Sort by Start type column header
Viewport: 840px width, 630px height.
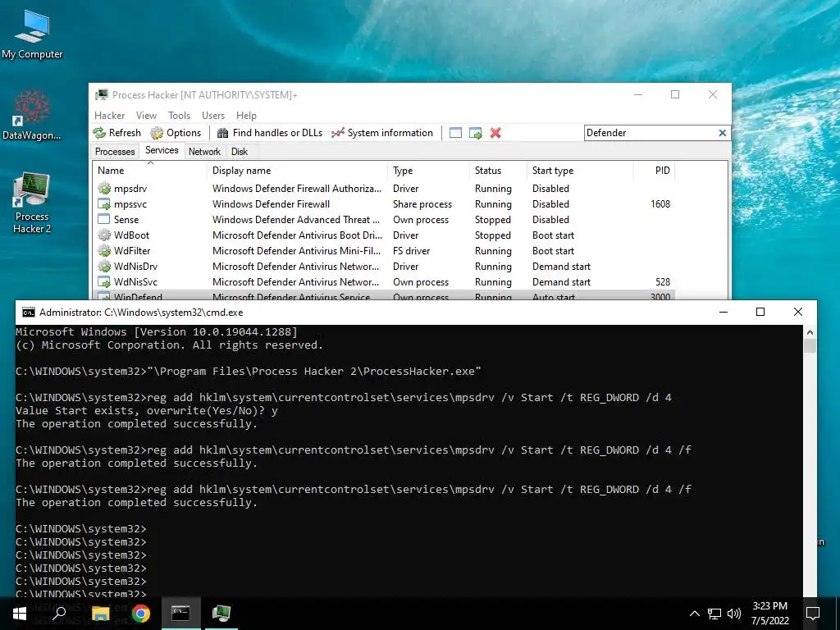580,171
